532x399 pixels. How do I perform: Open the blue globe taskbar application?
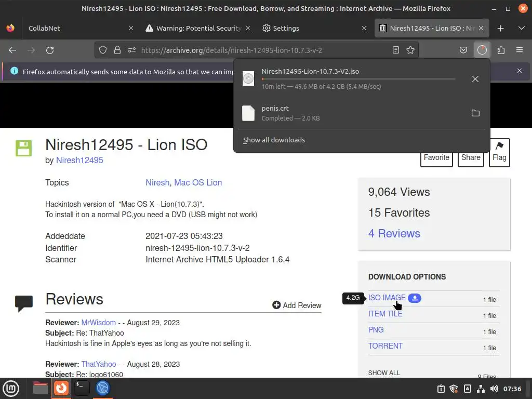(103, 388)
